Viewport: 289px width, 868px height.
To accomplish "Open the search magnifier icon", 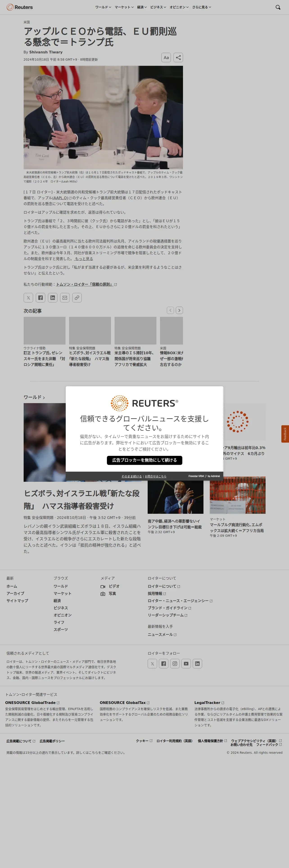I will pyautogui.click(x=278, y=7).
